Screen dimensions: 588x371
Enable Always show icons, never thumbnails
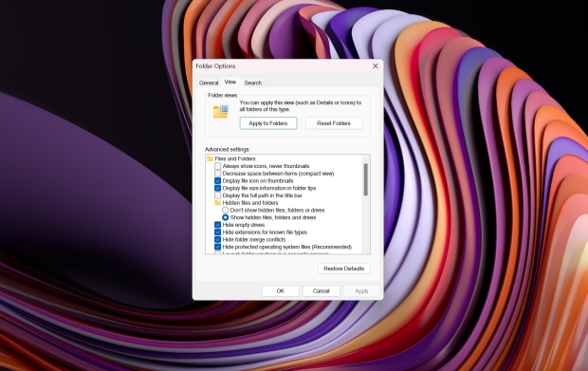point(217,166)
